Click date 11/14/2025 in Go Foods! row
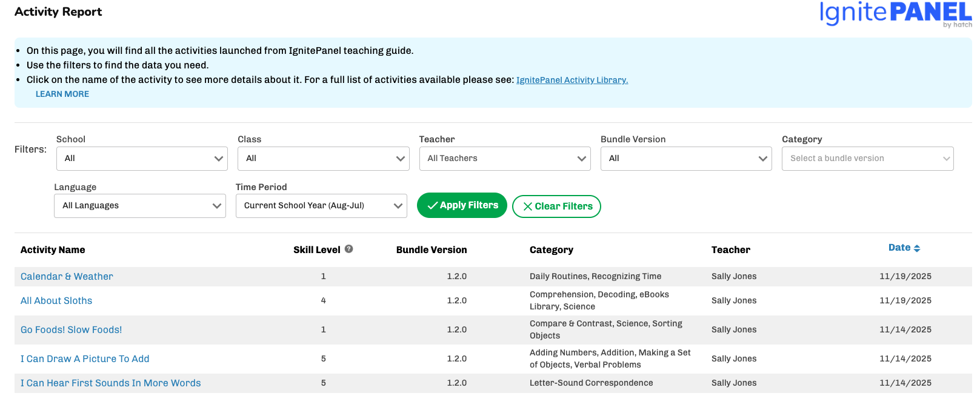Screen dimensions: 980x396 (x=905, y=330)
